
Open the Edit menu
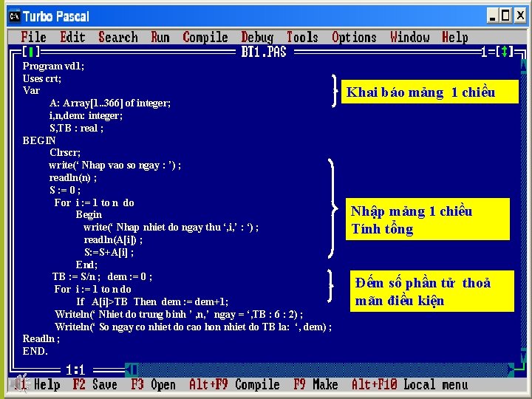(72, 37)
